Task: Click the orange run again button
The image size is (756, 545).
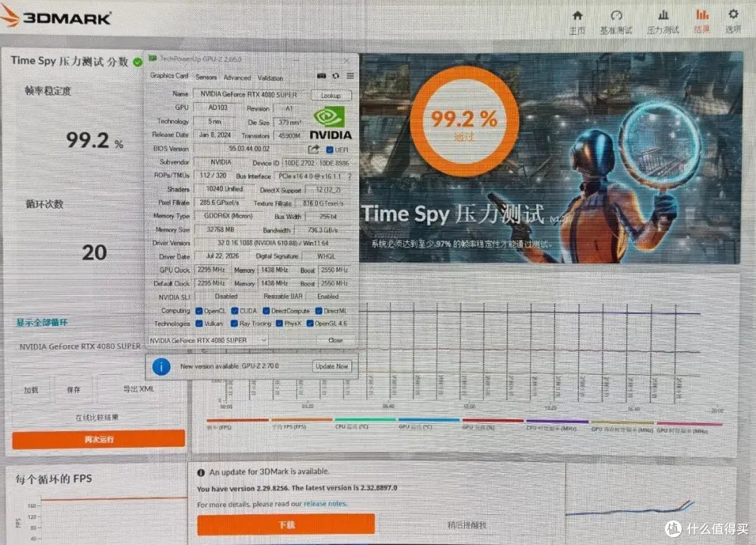Action: pos(99,439)
